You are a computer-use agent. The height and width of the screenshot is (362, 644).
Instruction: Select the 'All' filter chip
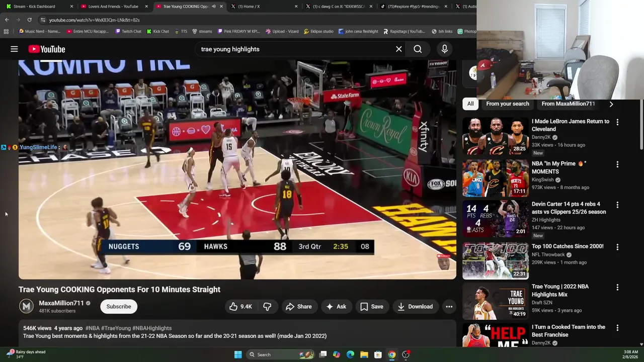tap(470, 104)
